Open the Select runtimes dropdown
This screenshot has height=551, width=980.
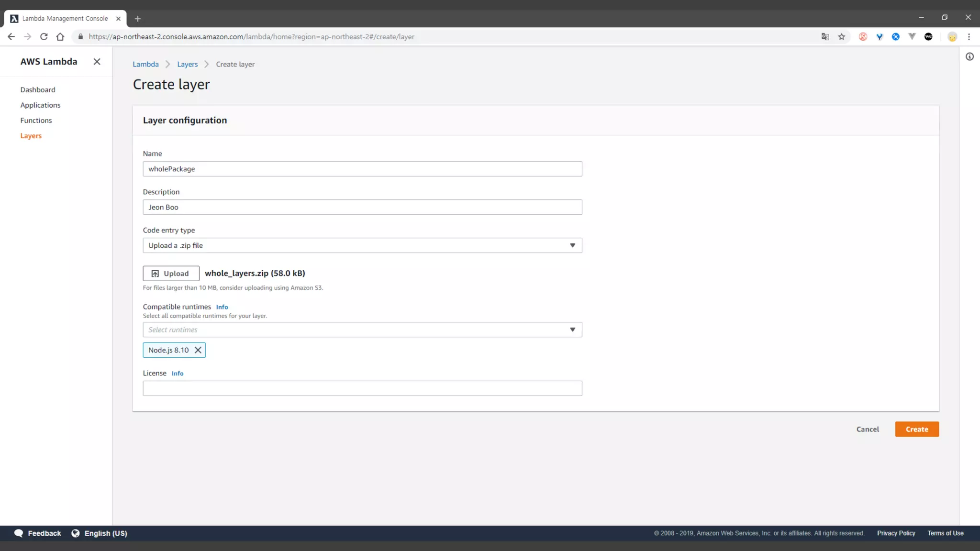tap(362, 330)
